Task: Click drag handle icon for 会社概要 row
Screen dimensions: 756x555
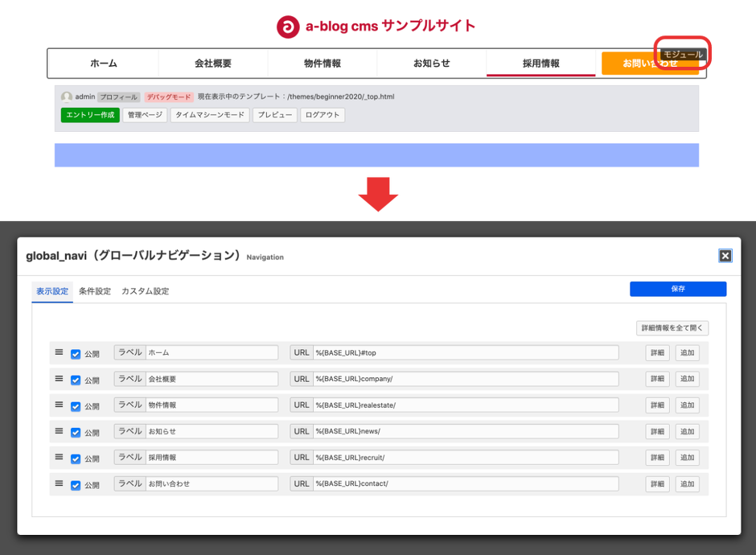Action: tap(59, 379)
